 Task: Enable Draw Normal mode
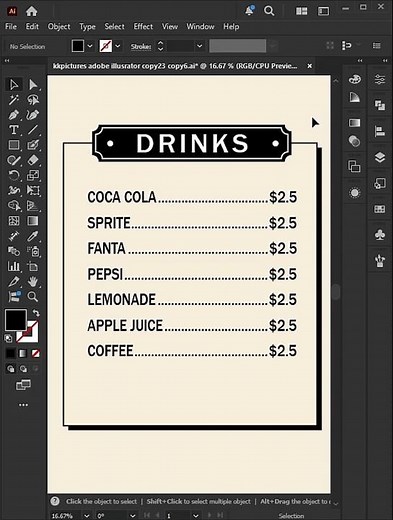click(x=11, y=369)
